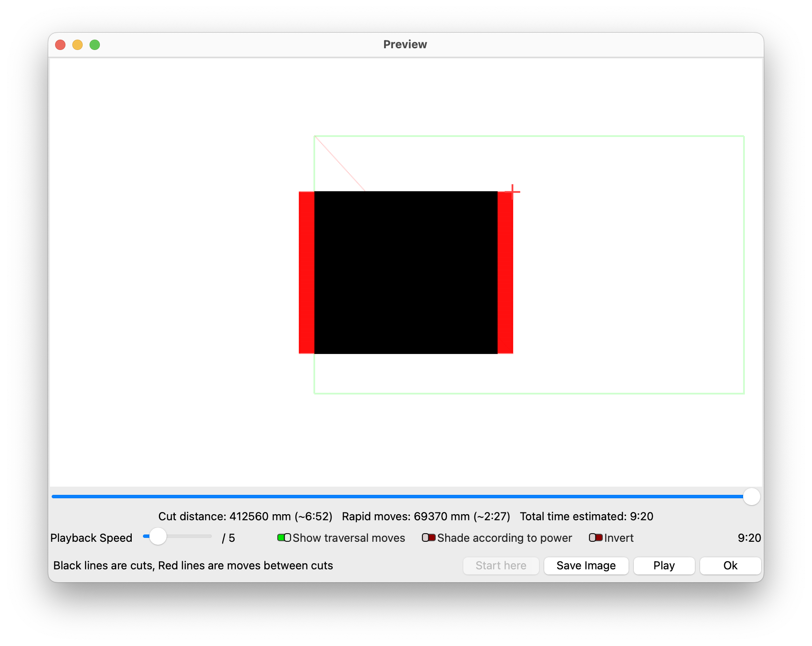812x646 pixels.
Task: Toggle the Show traversal moves switch
Action: coord(284,537)
